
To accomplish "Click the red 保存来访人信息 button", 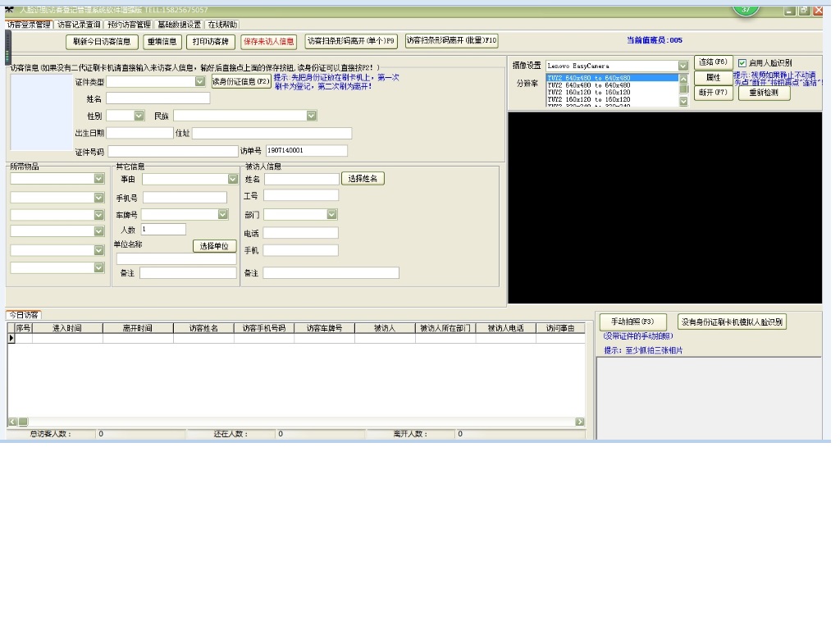I will click(x=268, y=42).
